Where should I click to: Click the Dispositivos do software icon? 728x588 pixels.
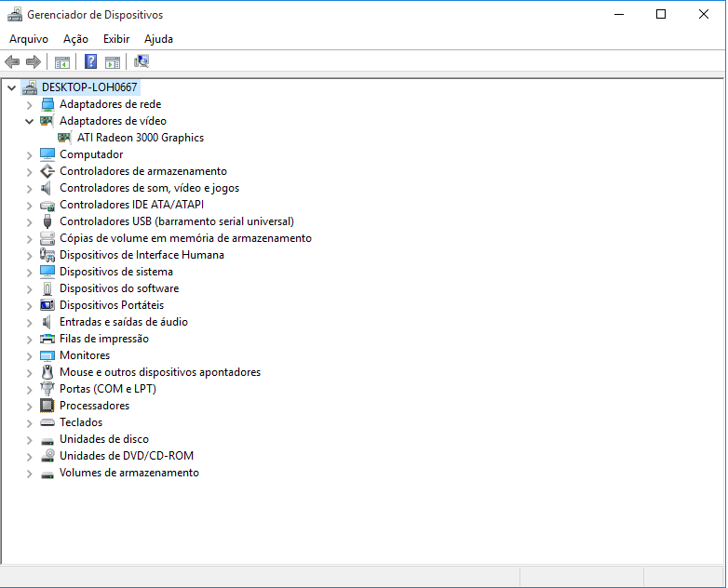click(x=47, y=288)
